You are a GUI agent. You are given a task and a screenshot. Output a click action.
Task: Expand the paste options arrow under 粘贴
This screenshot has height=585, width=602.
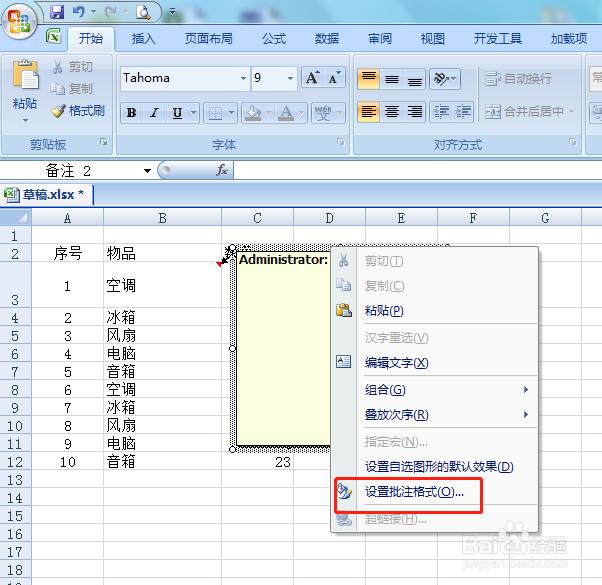click(x=25, y=120)
